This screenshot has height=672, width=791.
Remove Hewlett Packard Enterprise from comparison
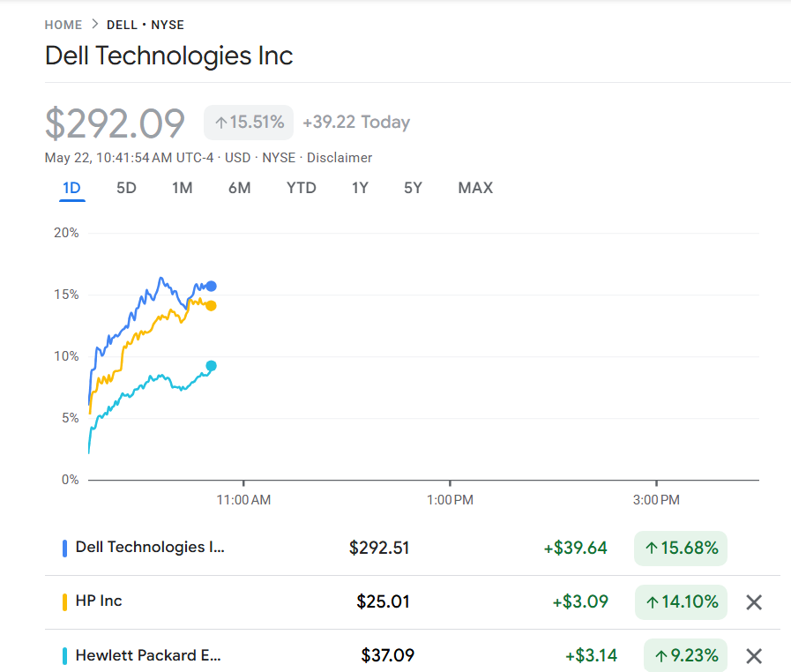coord(754,656)
